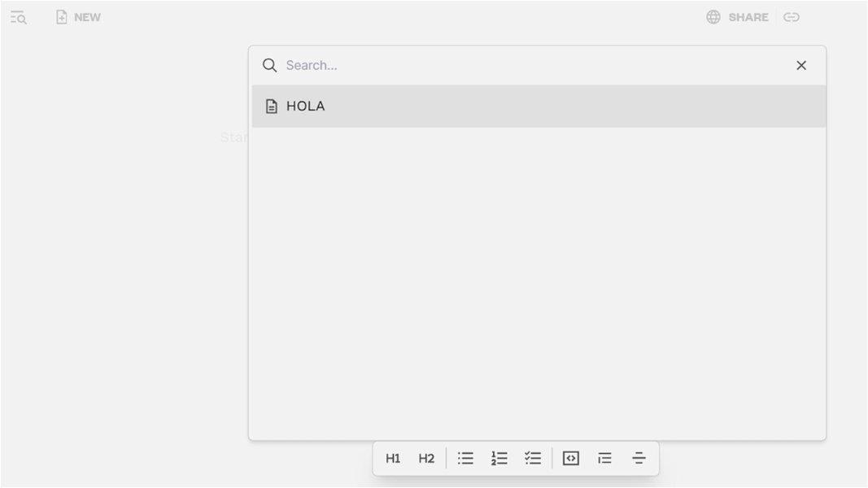Close the search dialog with X
Viewport: 868px width, 488px height.
801,65
